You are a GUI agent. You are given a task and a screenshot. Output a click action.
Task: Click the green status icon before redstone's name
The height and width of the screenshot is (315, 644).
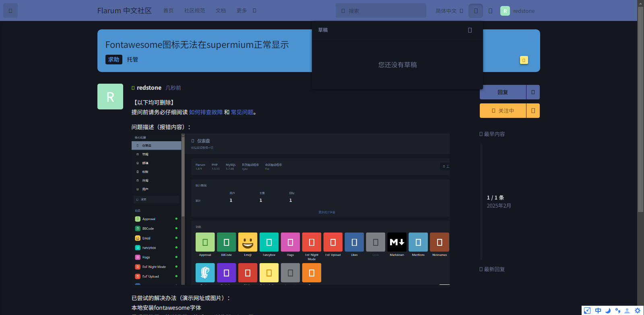coord(133,88)
